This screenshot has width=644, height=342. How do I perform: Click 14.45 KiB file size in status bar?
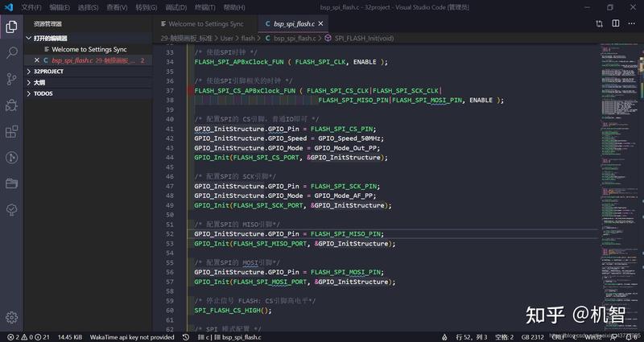click(x=70, y=337)
